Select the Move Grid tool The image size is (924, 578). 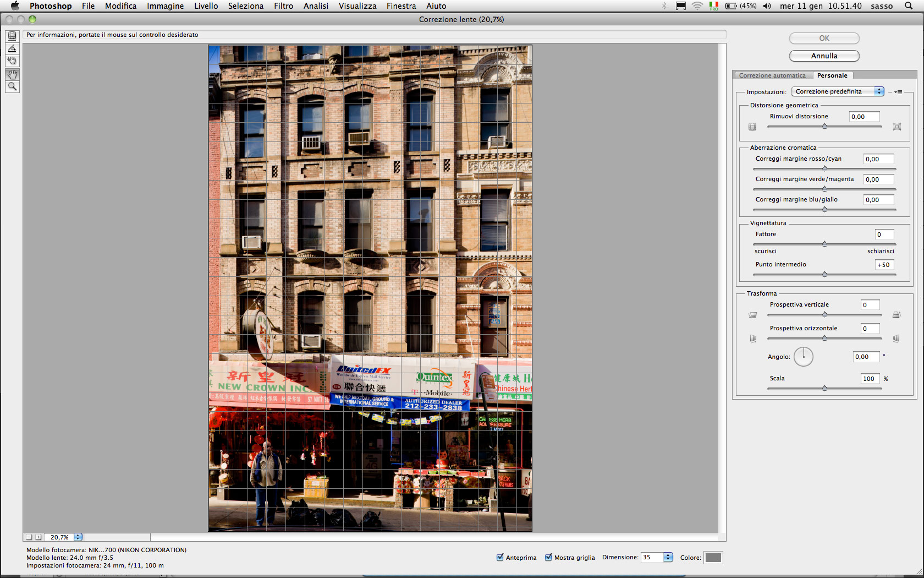[12, 61]
